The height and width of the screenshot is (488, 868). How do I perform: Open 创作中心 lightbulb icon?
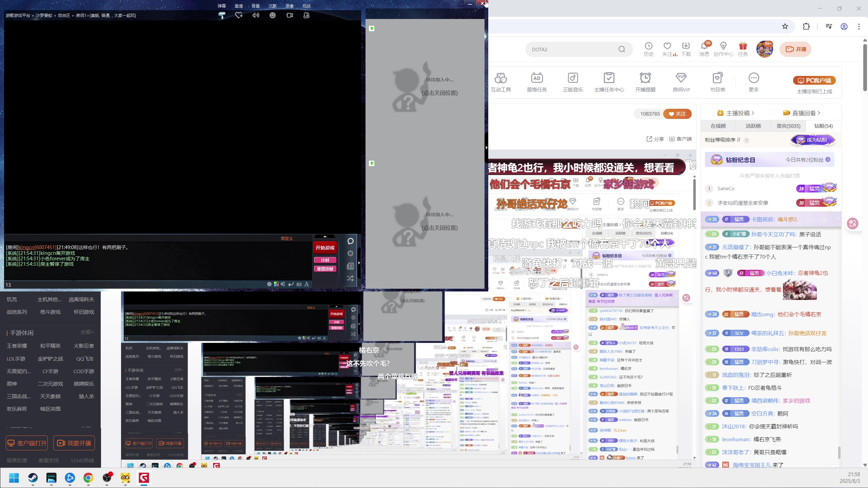(x=723, y=49)
